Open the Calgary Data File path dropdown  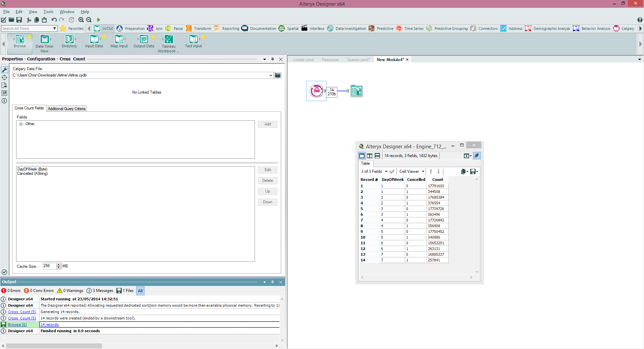(x=271, y=75)
